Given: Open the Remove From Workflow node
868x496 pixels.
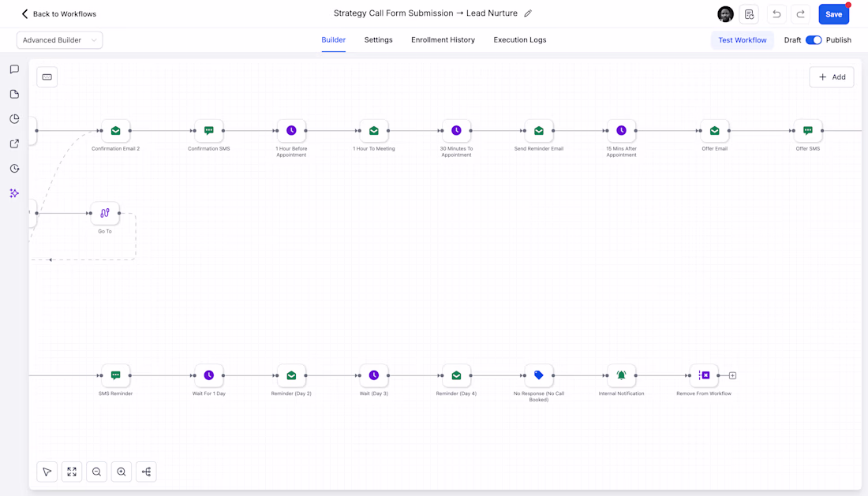Looking at the screenshot, I should click(x=704, y=375).
